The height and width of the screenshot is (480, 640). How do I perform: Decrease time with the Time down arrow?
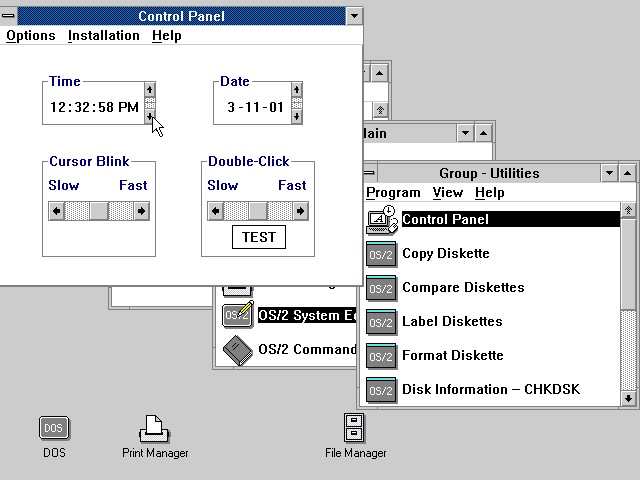tap(149, 117)
